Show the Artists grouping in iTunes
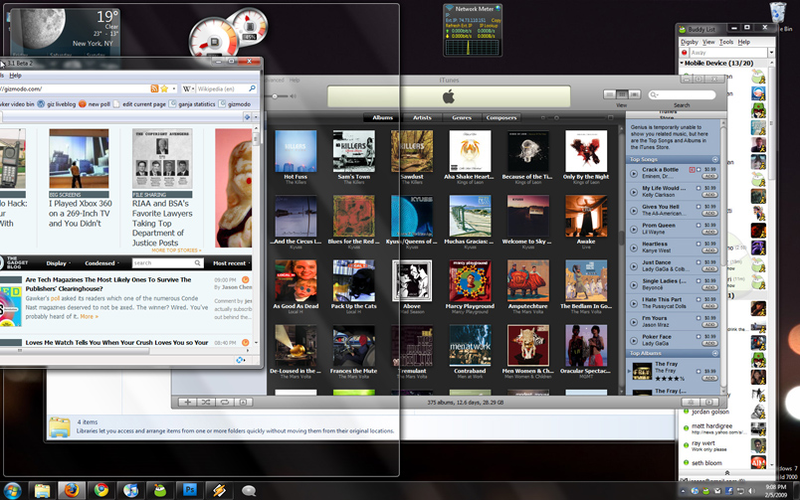 [421, 117]
